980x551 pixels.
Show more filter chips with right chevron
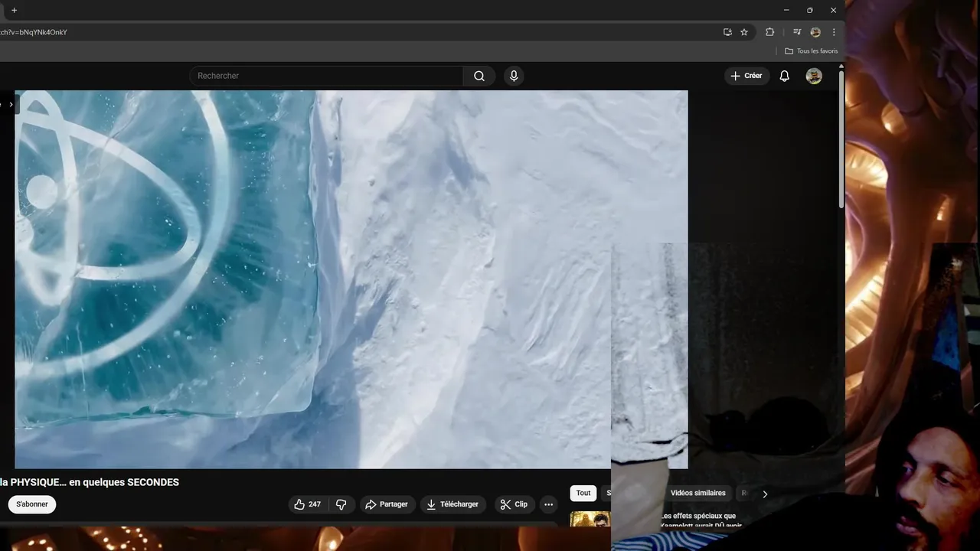(x=764, y=494)
